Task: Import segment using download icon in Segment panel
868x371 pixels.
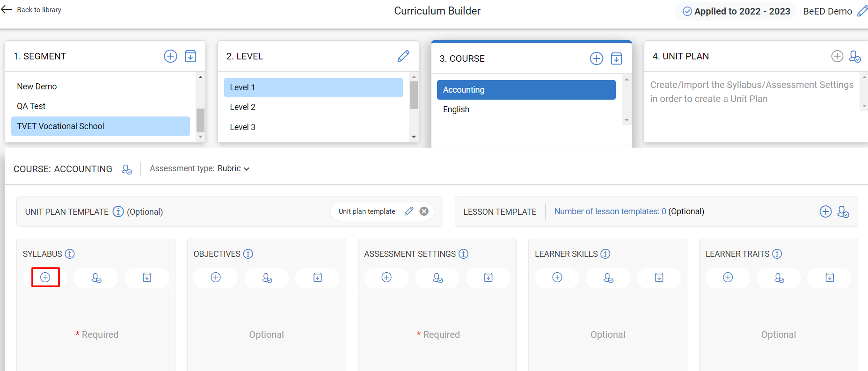Action: tap(190, 56)
